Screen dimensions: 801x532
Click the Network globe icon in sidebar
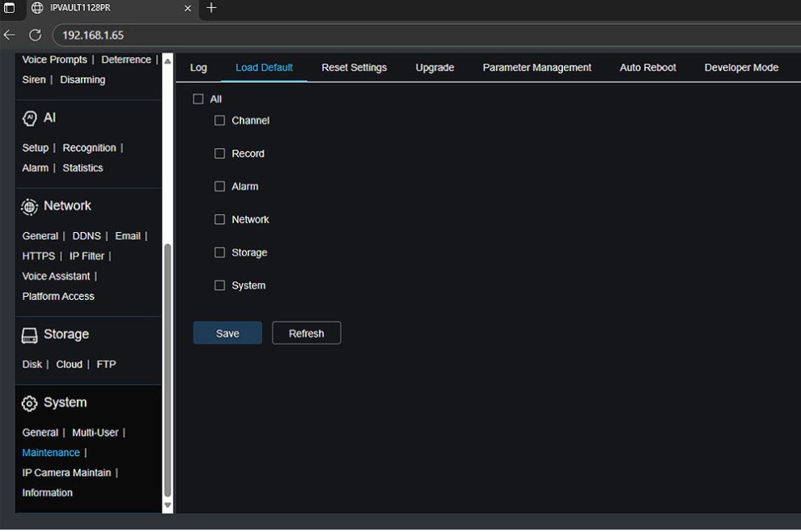click(29, 206)
